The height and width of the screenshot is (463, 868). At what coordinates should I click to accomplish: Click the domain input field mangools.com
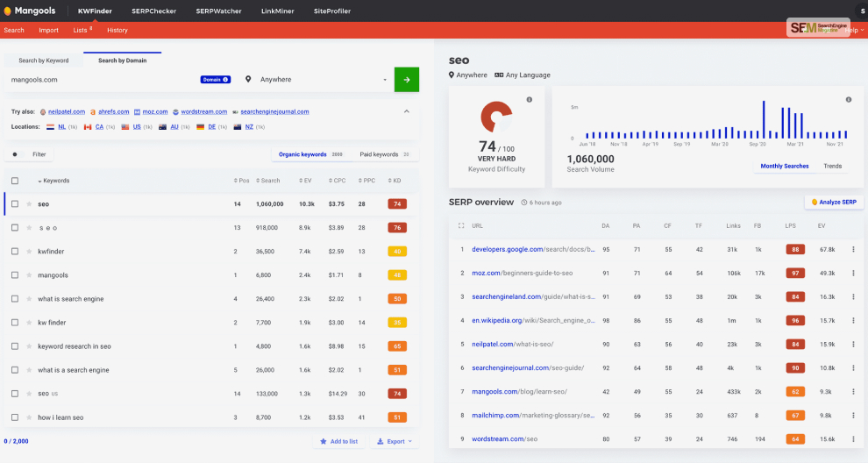(x=103, y=80)
